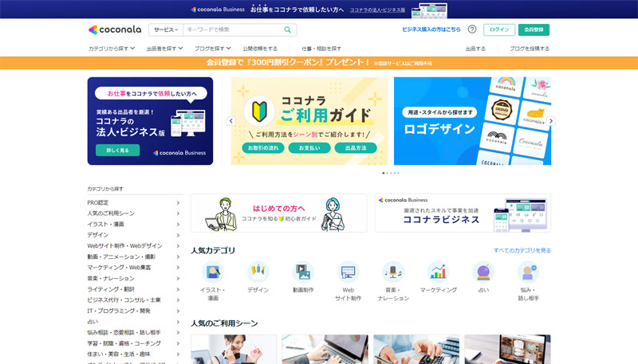638x364 pixels.
Task: Expand ビジネス代行・コンサル・士業 sidebar category
Action: coord(134,299)
